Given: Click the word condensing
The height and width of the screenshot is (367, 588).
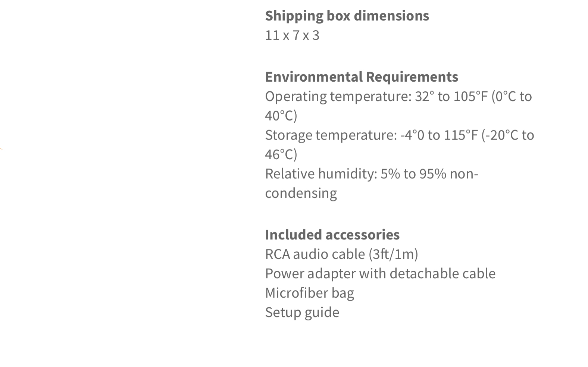Looking at the screenshot, I should pos(301,193).
